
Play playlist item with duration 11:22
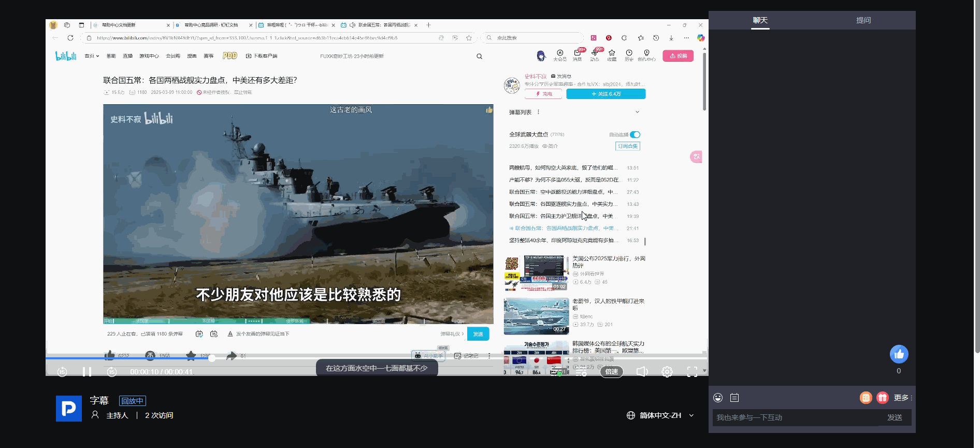click(574, 180)
